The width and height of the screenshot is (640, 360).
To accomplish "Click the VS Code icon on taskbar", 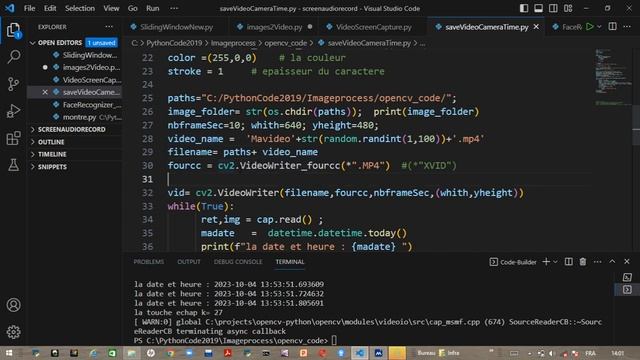I will point(360,353).
